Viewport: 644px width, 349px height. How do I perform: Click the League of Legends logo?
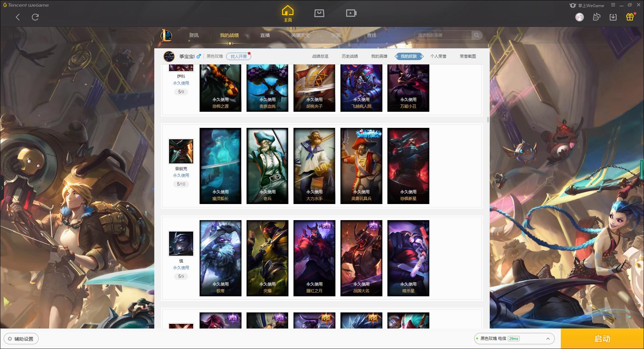point(166,35)
